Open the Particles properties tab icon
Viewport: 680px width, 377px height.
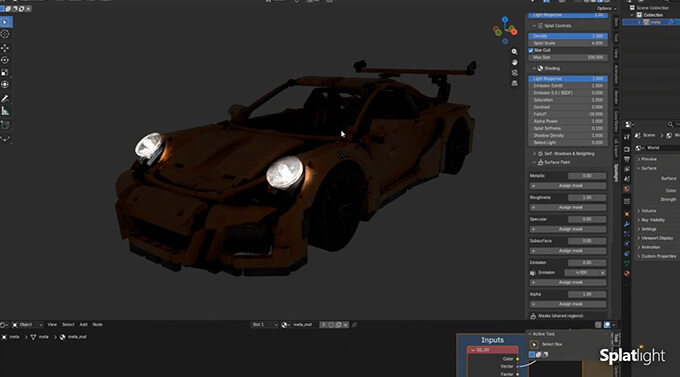[627, 233]
